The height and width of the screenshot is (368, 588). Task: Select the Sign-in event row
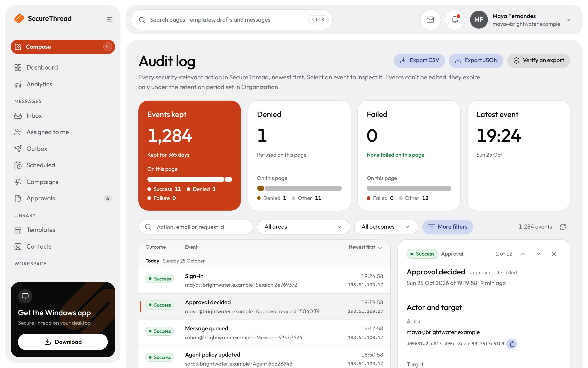pyautogui.click(x=264, y=280)
